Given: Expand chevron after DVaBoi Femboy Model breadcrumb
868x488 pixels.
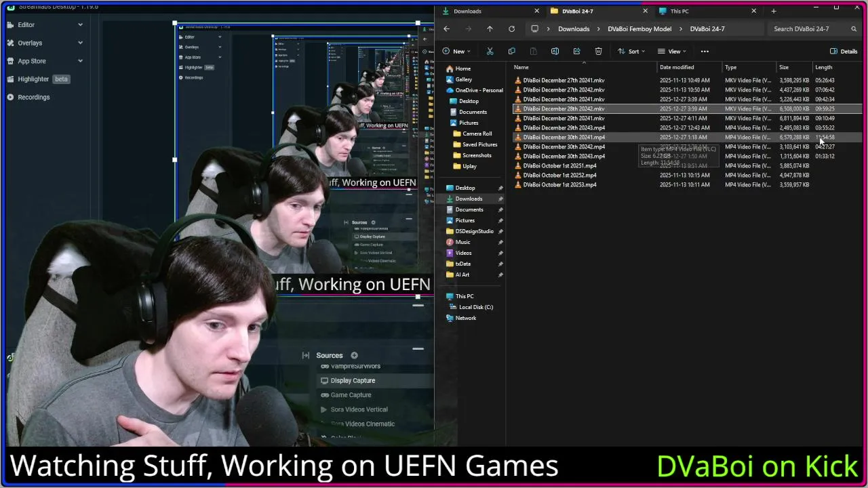Looking at the screenshot, I should click(x=681, y=29).
